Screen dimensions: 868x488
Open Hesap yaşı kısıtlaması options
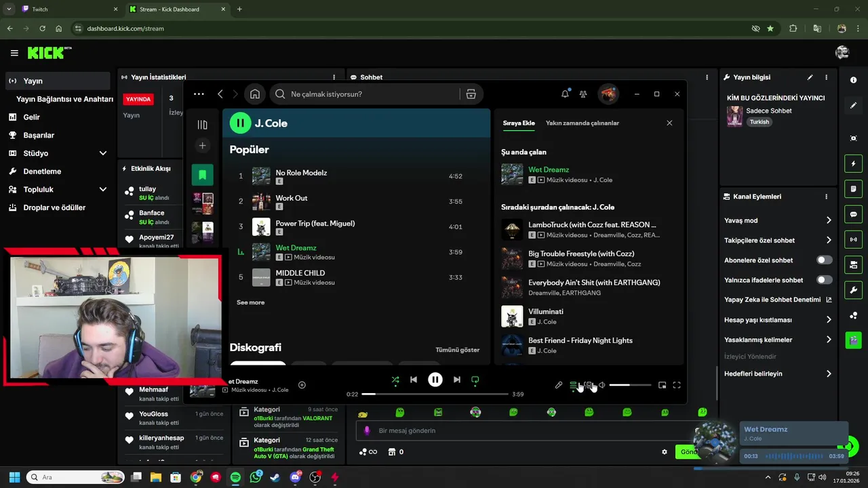[778, 320]
